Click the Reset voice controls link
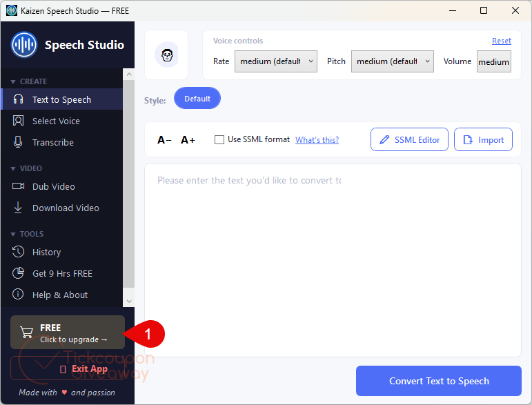Viewport: 532px width, 405px height. 501,41
